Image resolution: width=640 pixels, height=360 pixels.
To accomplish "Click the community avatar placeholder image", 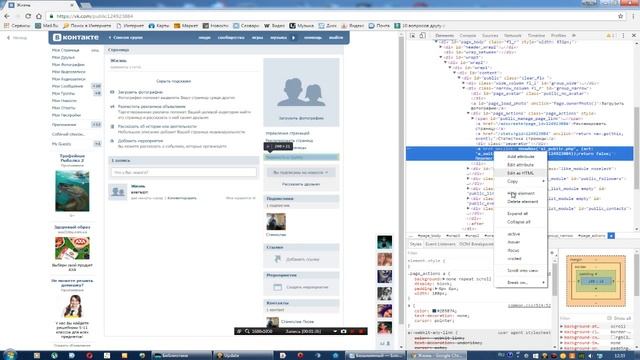I will pyautogui.click(x=301, y=92).
